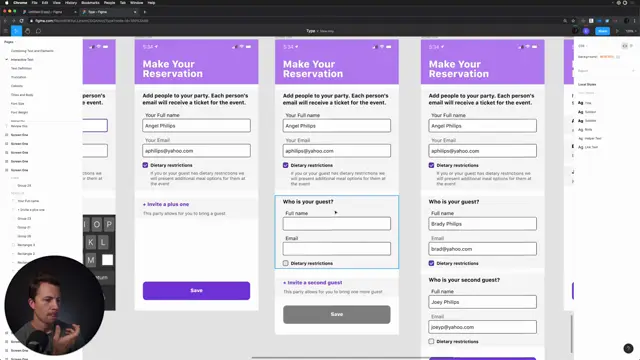Click the Twitter extension icon
This screenshot has width=640, height=360.
coord(607,21)
